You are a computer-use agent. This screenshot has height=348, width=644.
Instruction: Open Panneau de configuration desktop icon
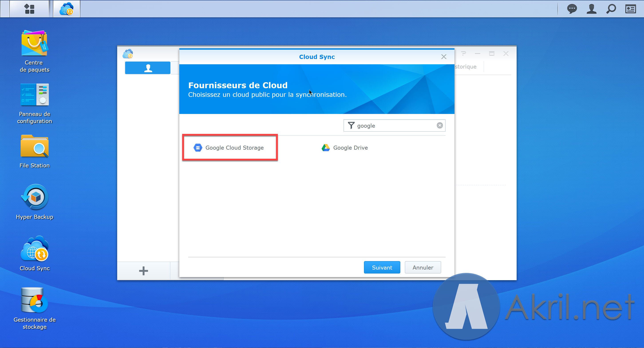pyautogui.click(x=34, y=104)
